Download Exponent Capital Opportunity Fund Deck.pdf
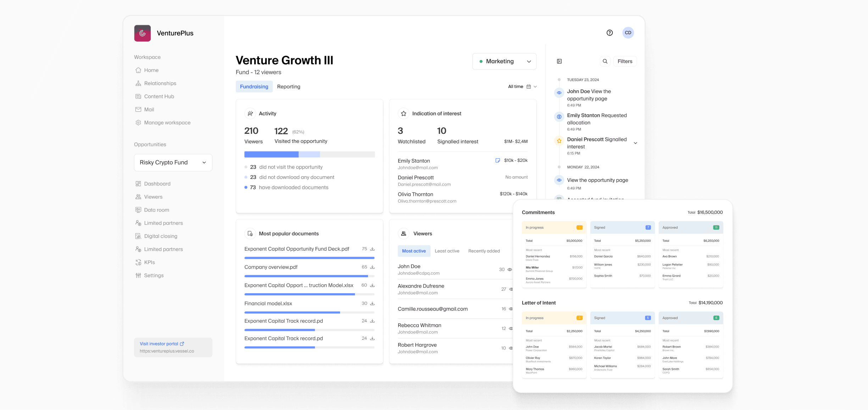Image resolution: width=868 pixels, height=410 pixels. 372,249
